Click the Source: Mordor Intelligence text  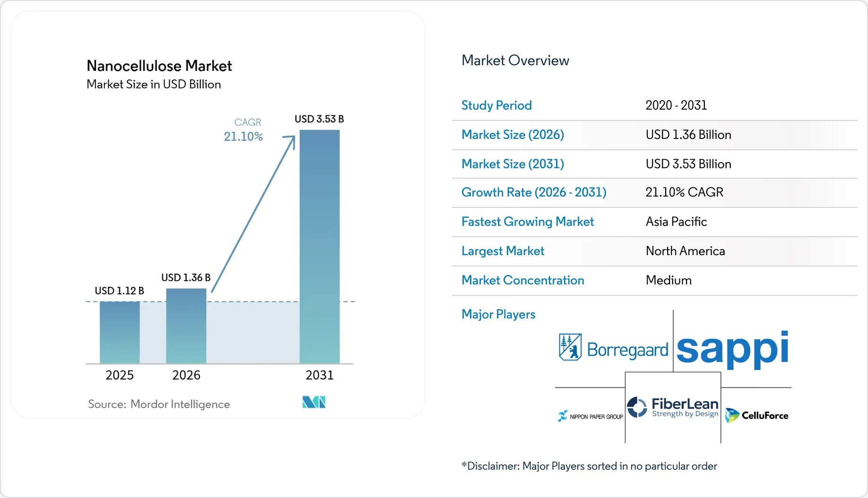(x=159, y=404)
